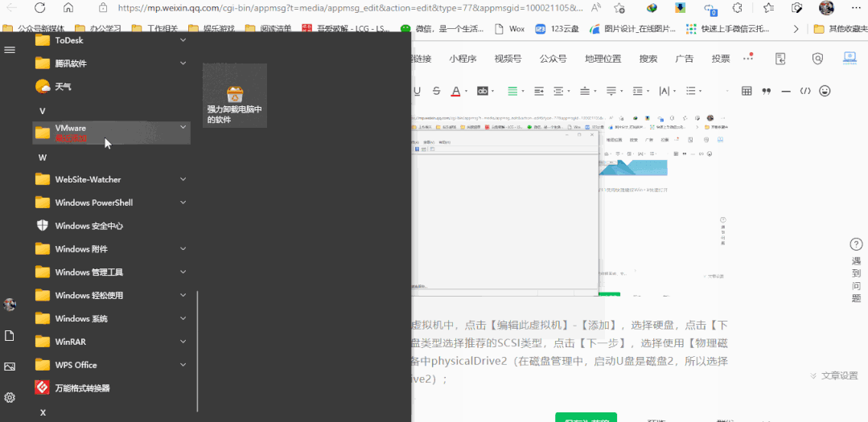
Task: Open 万能格式转换器 app
Action: click(x=111, y=387)
